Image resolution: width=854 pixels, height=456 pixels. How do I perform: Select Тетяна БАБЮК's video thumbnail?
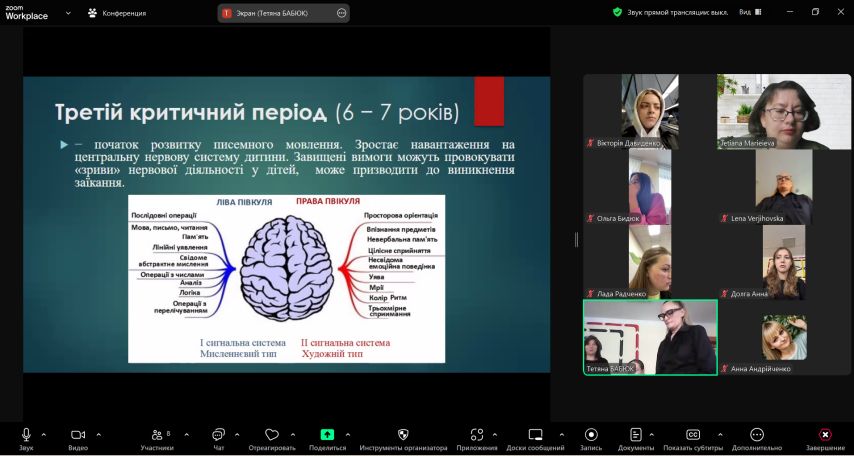coord(650,338)
